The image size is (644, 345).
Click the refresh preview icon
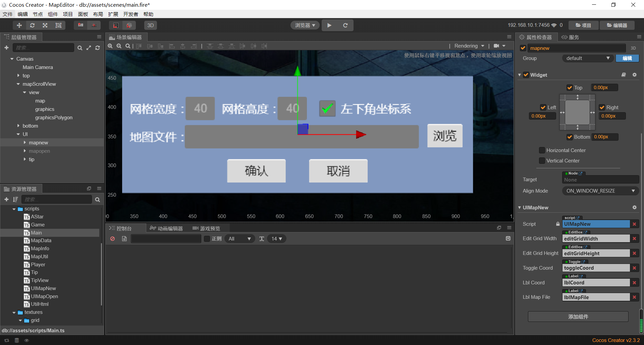[x=345, y=25]
